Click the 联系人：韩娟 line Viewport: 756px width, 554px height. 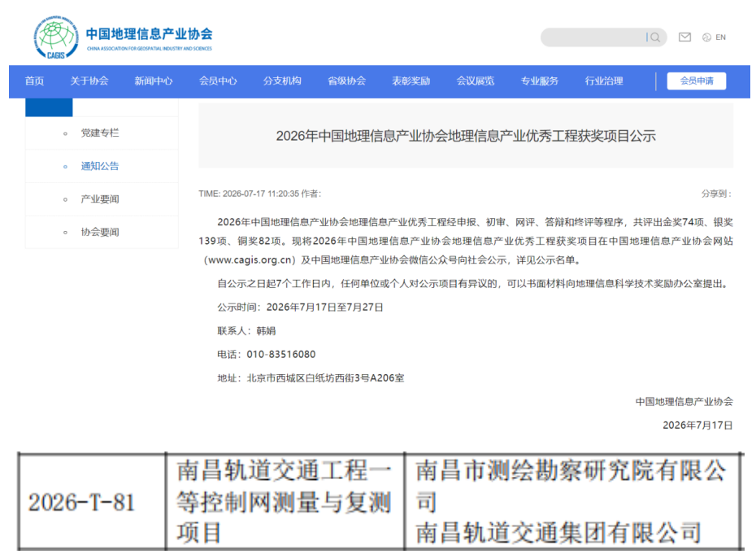[x=246, y=331]
